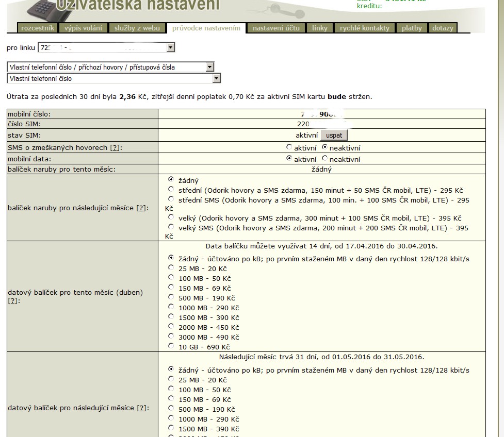Screen dimensions: 504x437
Task: Click the 'Data balíčku můžete využívat 14 dní' notice
Action: pos(321,246)
